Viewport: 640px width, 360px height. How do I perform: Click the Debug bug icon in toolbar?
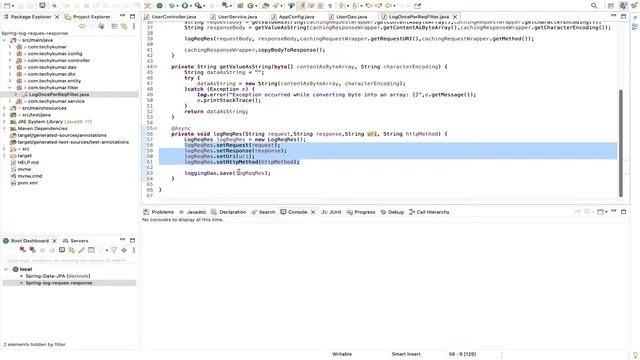click(171, 6)
